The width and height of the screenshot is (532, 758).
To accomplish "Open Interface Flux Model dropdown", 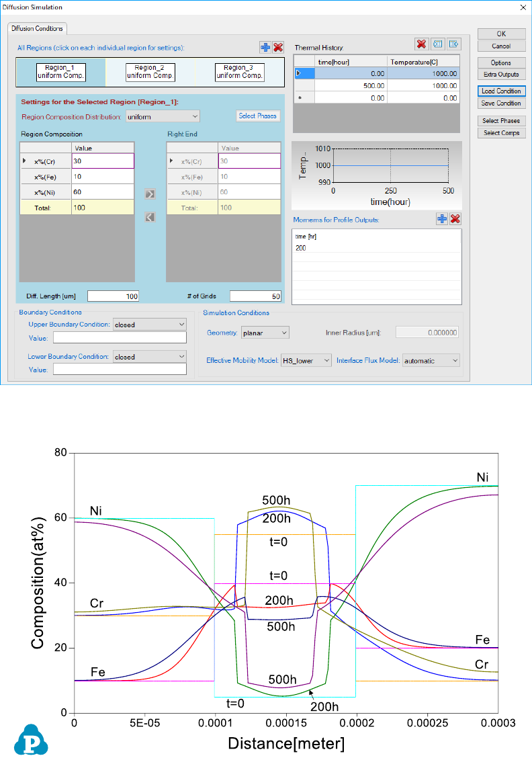I will pyautogui.click(x=431, y=361).
